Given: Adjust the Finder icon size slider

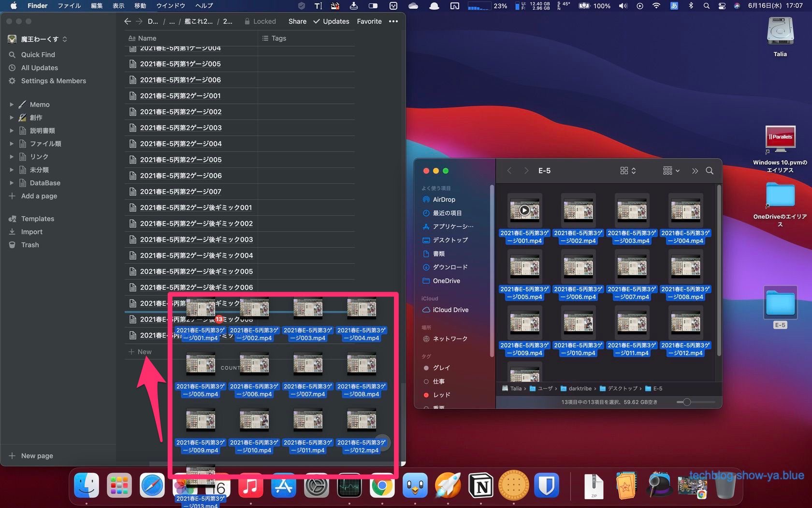Looking at the screenshot, I should click(687, 402).
